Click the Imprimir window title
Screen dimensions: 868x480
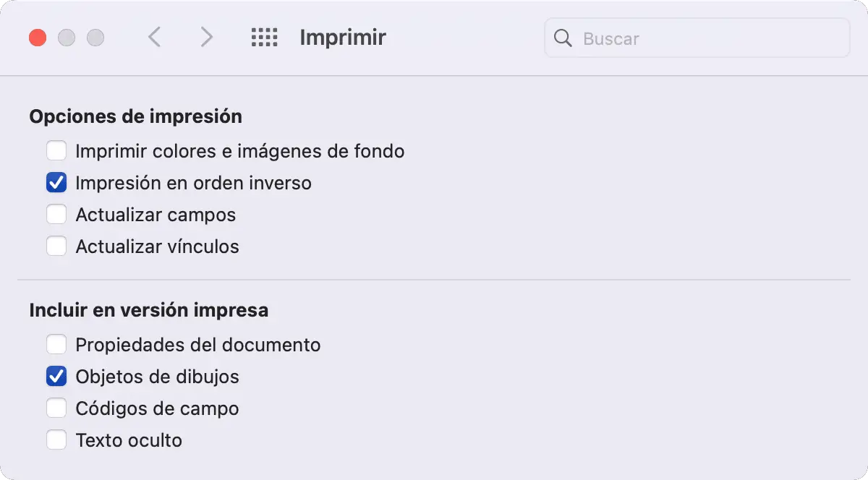tap(343, 38)
